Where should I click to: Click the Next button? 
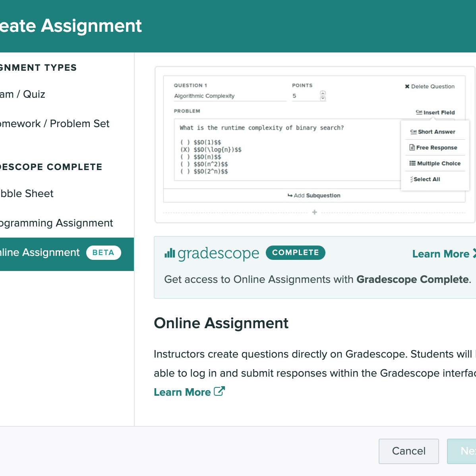coord(462,451)
